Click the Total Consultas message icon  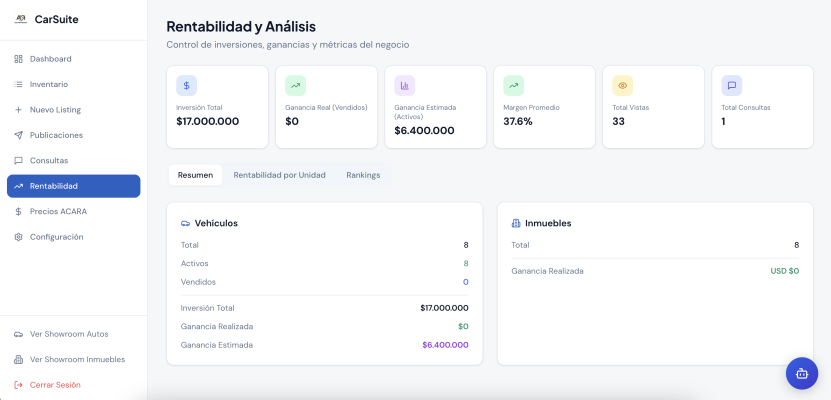coord(731,86)
